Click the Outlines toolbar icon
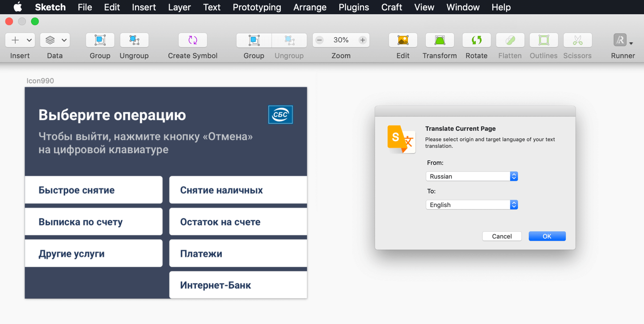 coord(543,40)
